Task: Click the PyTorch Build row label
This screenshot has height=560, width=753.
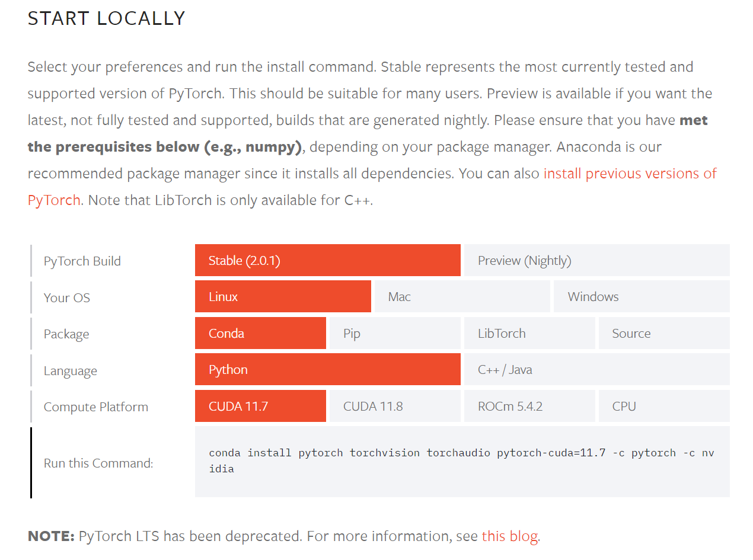Action: click(82, 261)
